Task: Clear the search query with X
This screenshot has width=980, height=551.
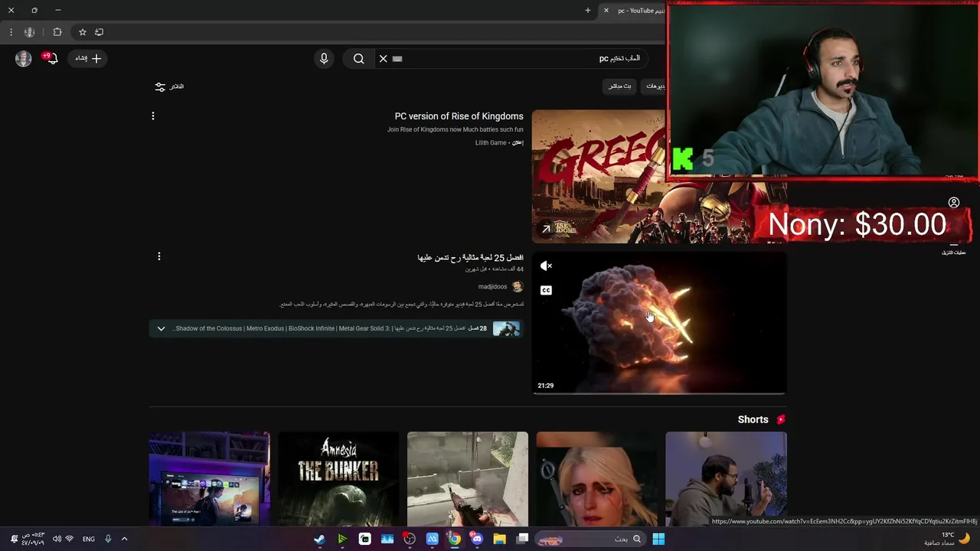Action: pos(384,58)
